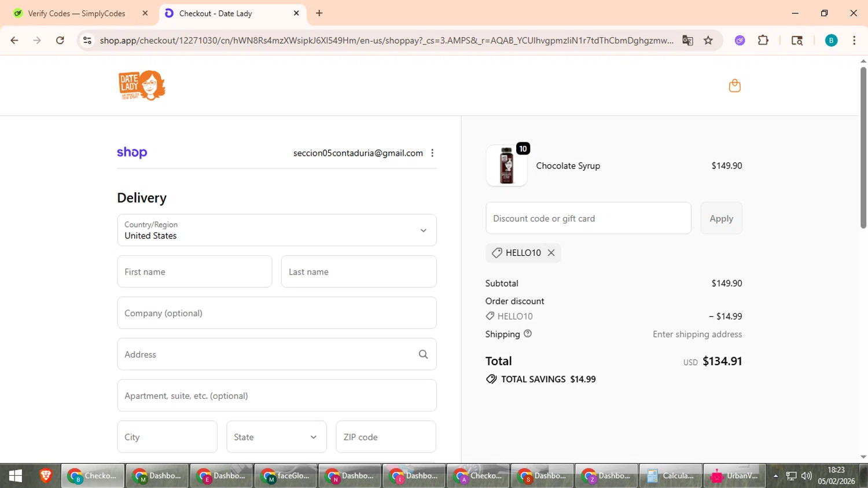The width and height of the screenshot is (868, 488).
Task: Click the browser URL address bar
Action: point(387,41)
